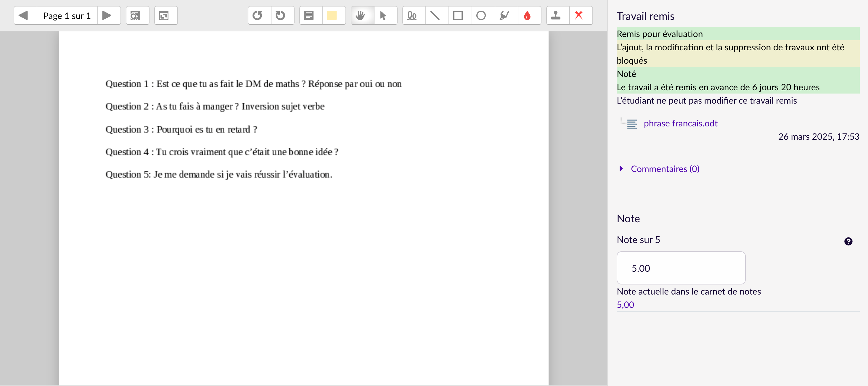The image size is (868, 386).
Task: Go to the next page arrow
Action: coord(107,15)
